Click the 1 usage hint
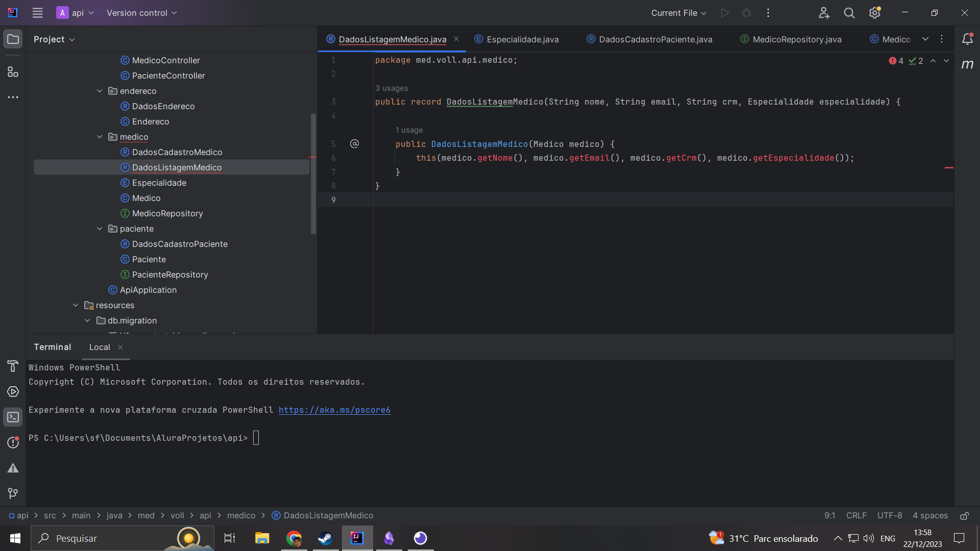The width and height of the screenshot is (980, 551). pos(409,130)
